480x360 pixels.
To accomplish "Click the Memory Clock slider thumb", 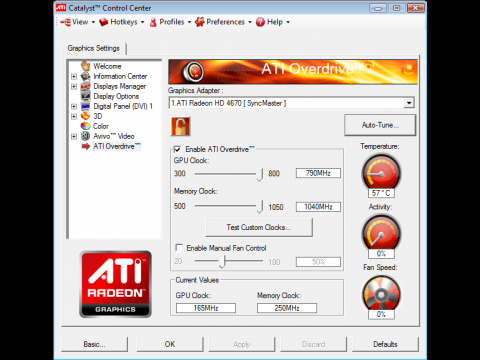I will 260,207.
